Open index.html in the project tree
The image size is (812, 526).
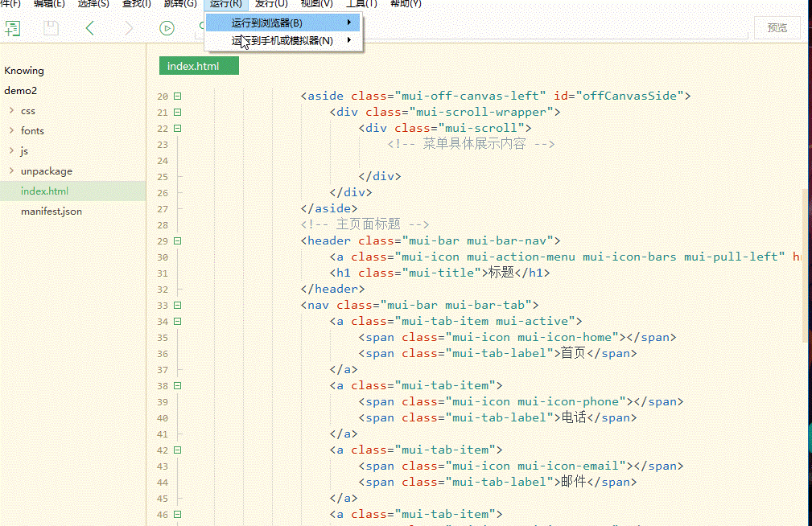click(44, 191)
